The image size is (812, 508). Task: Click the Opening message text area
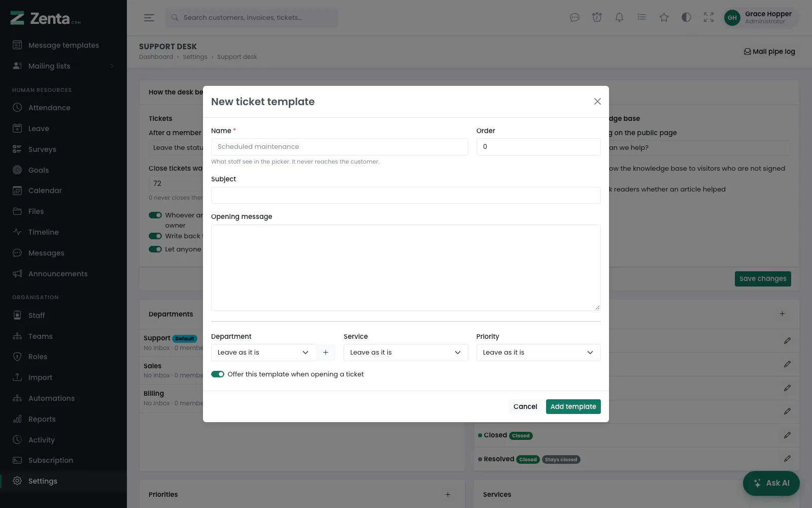pyautogui.click(x=406, y=268)
